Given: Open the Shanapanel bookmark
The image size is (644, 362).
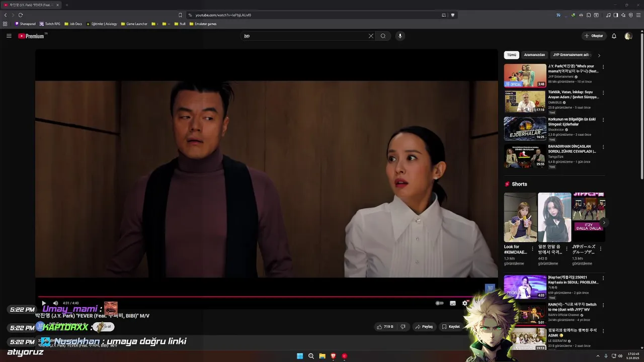Looking at the screenshot, I should (x=26, y=24).
